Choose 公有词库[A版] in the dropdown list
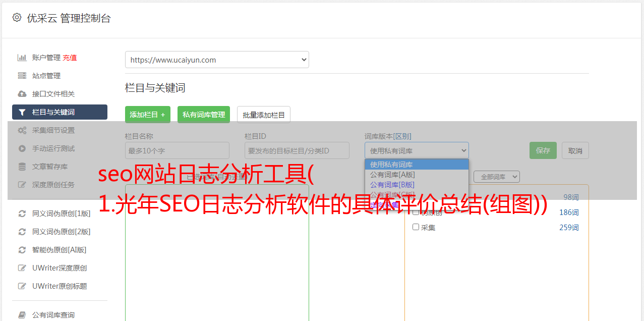This screenshot has width=644, height=321. tap(417, 175)
